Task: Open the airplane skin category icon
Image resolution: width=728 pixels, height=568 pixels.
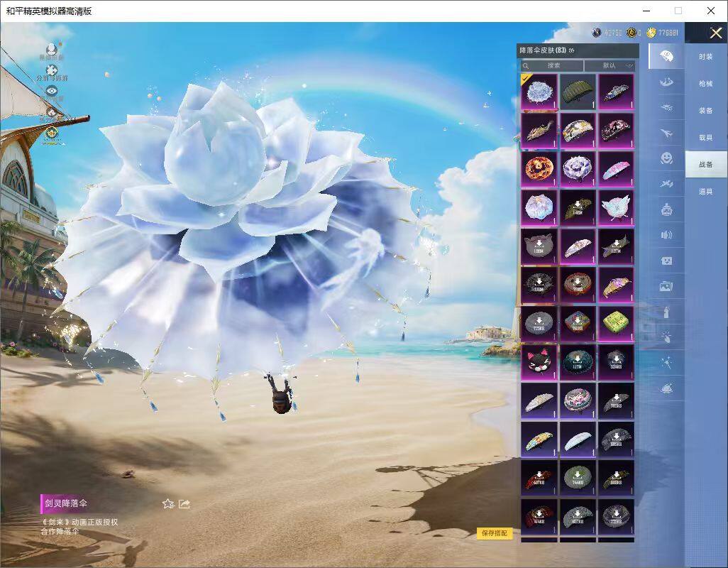Action: pos(666,133)
